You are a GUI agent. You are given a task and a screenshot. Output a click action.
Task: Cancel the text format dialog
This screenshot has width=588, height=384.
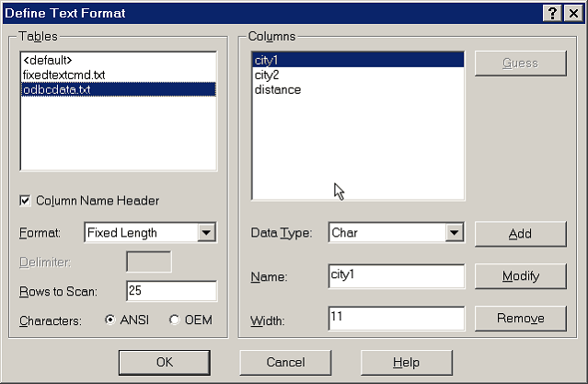[x=285, y=362]
